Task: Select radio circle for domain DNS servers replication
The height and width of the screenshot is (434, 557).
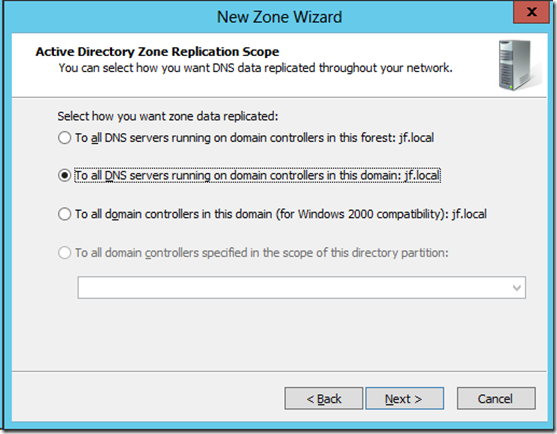Action: pos(64,175)
